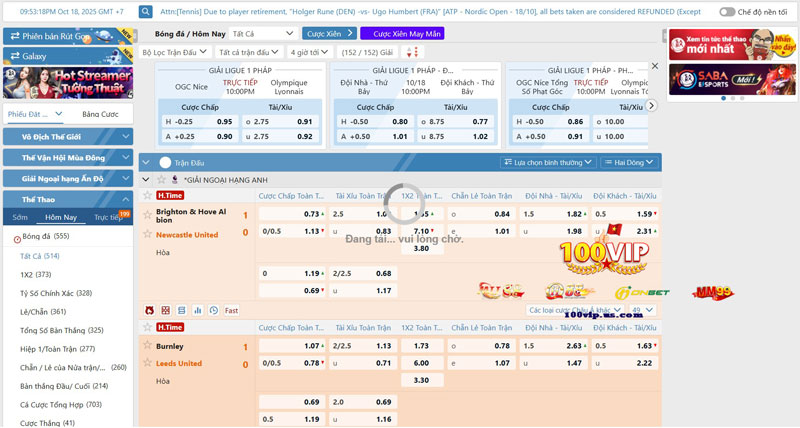
Task: Open the Galaxy version button
Action: point(68,56)
